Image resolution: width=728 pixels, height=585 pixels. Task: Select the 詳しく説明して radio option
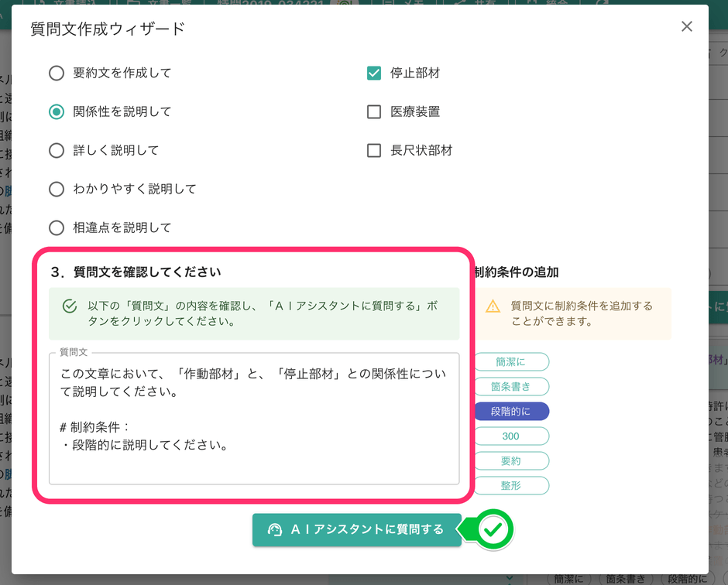pos(56,150)
